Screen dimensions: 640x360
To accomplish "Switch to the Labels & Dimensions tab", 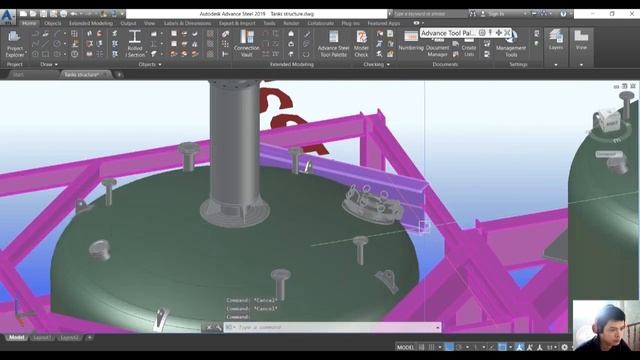I will click(187, 23).
